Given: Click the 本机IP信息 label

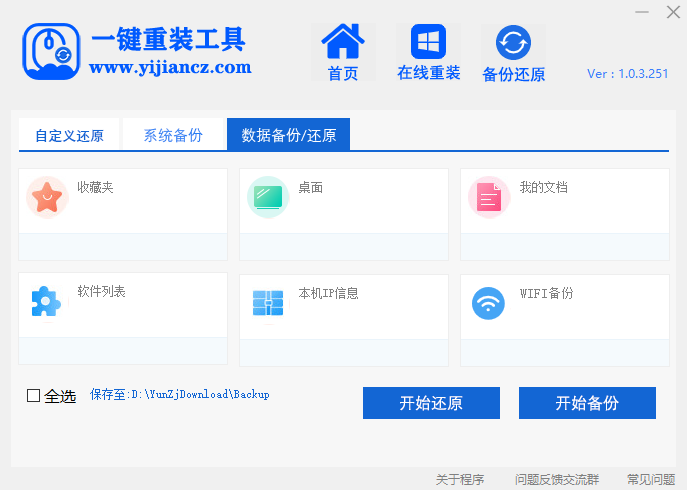Looking at the screenshot, I should [329, 293].
